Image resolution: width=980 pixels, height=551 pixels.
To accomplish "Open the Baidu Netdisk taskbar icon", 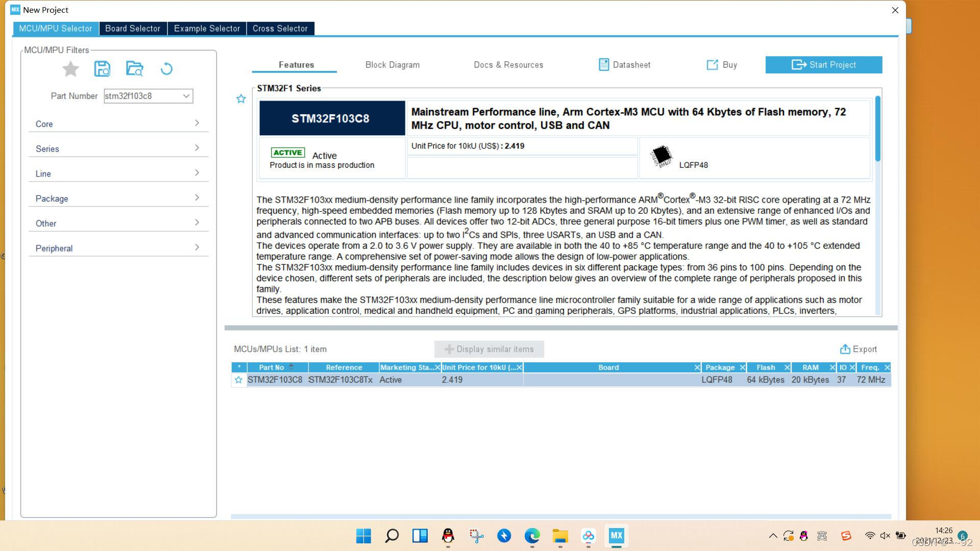I will (x=588, y=536).
